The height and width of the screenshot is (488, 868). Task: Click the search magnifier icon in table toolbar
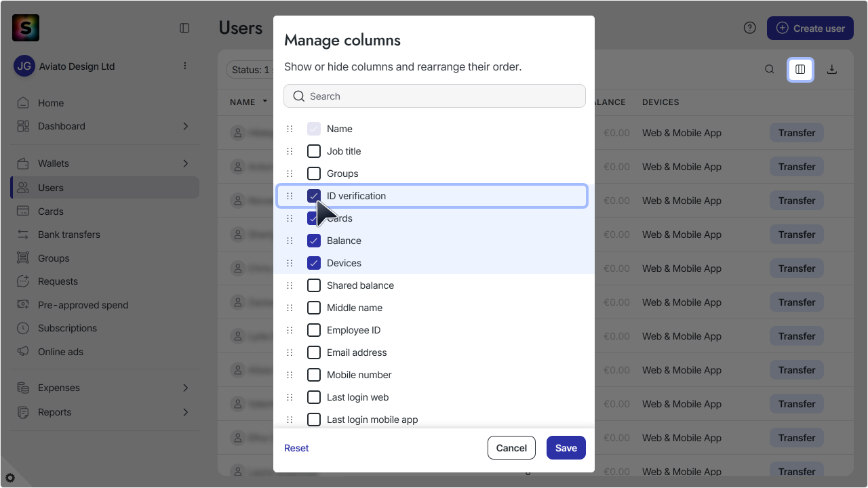click(x=770, y=69)
